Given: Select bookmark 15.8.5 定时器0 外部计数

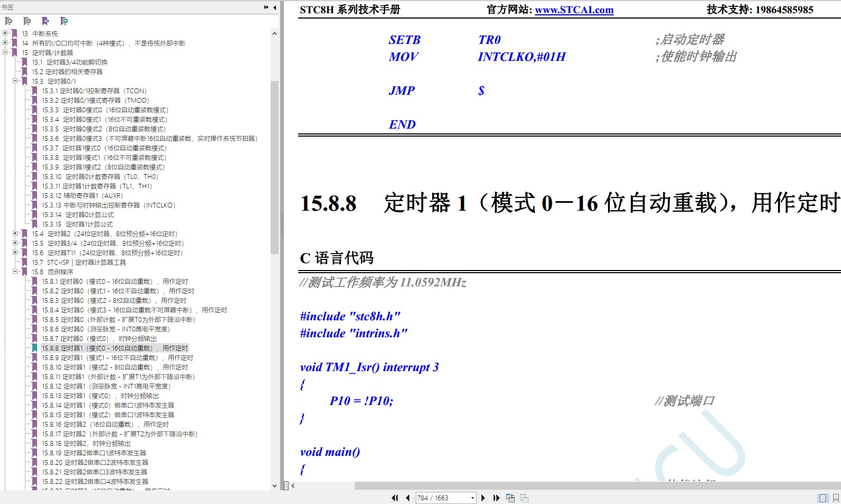Looking at the screenshot, I should [119, 320].
